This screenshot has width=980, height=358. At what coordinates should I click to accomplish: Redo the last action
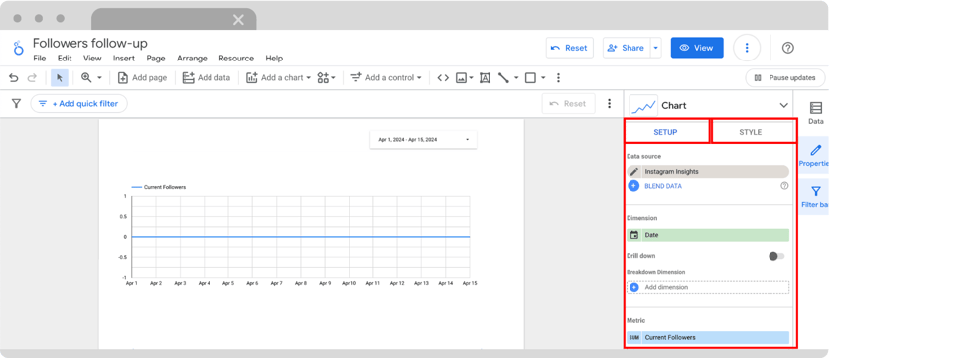coord(32,78)
